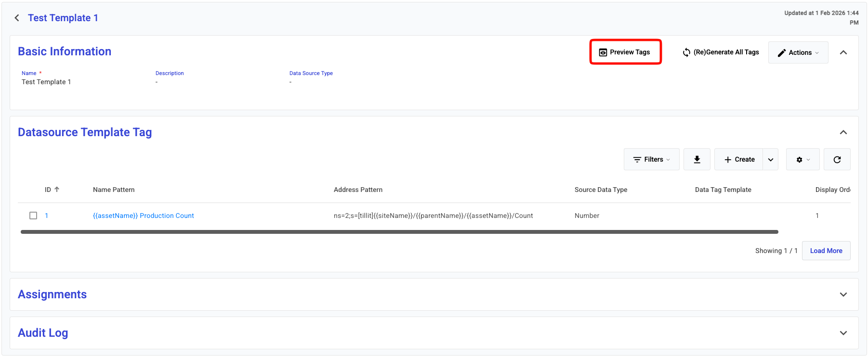Open the gear table settings menu

802,159
